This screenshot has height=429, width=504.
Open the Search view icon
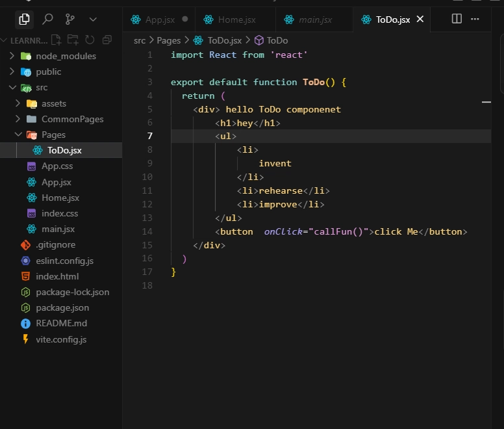point(47,19)
